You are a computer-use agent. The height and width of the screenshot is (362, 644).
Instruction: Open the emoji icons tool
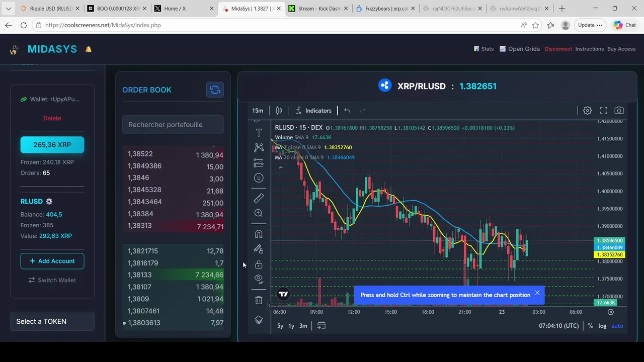(x=259, y=178)
